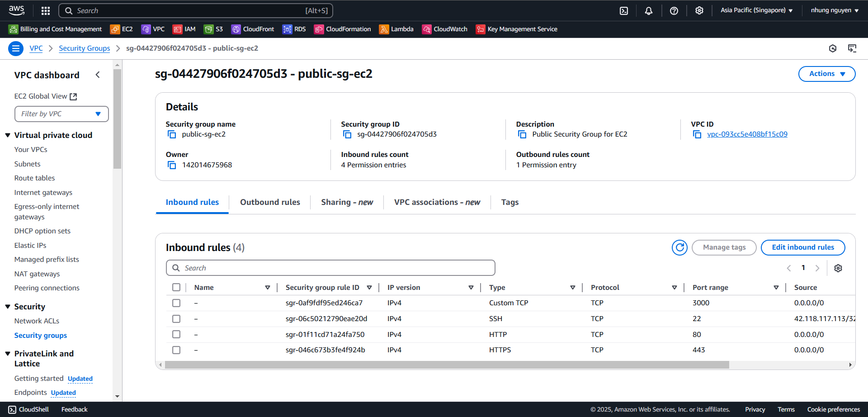Open the Asia Pacific (Singapore) region selector
This screenshot has height=417, width=868.
[756, 10]
